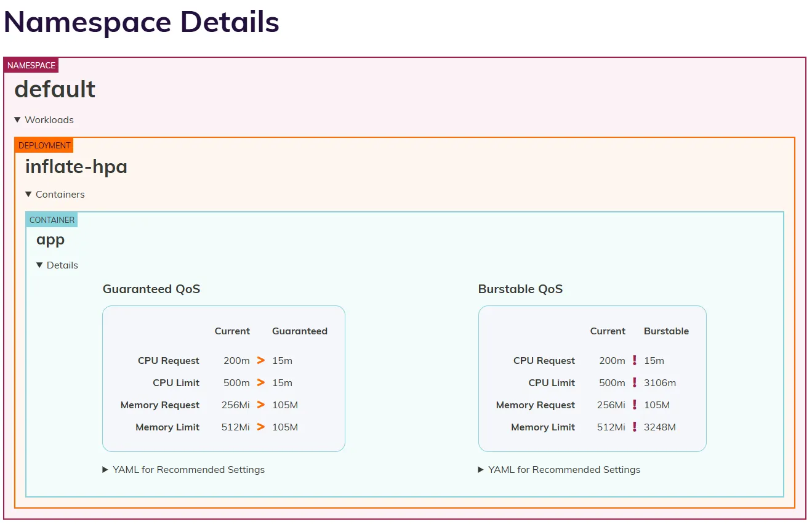812x524 pixels.
Task: Click the red exclamation next to CPU Limit 3106m
Action: coord(635,382)
